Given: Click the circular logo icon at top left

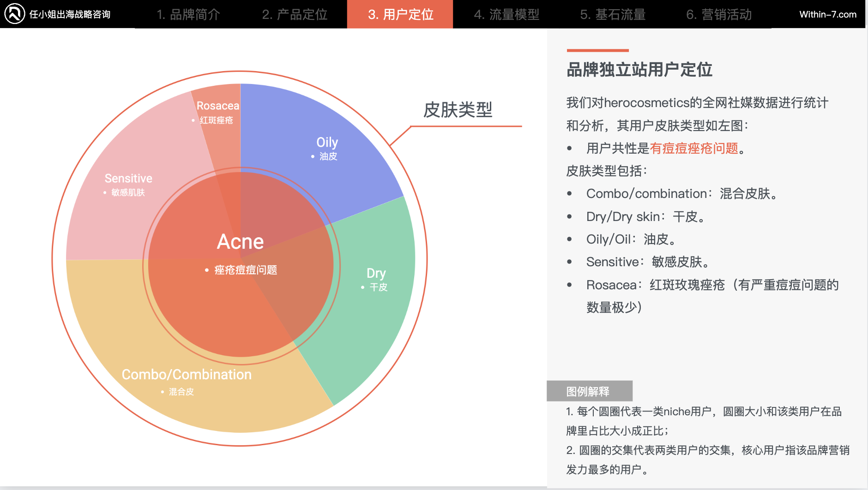Looking at the screenshot, I should click(14, 14).
